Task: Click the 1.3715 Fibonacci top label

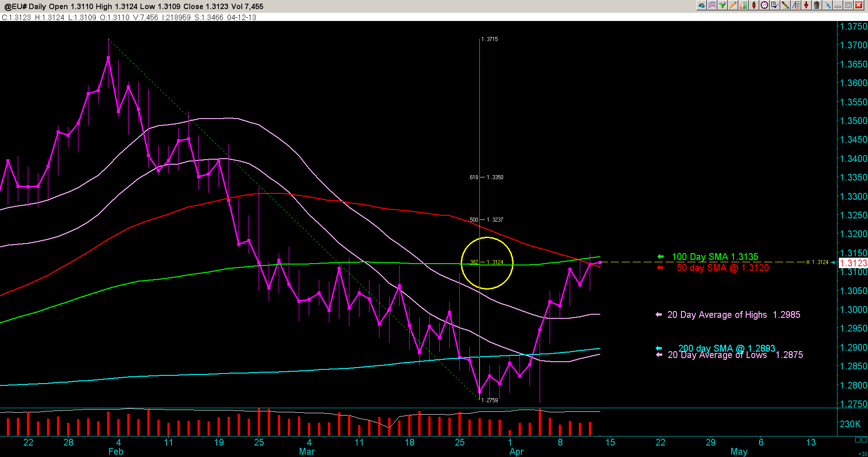Action: tap(489, 39)
